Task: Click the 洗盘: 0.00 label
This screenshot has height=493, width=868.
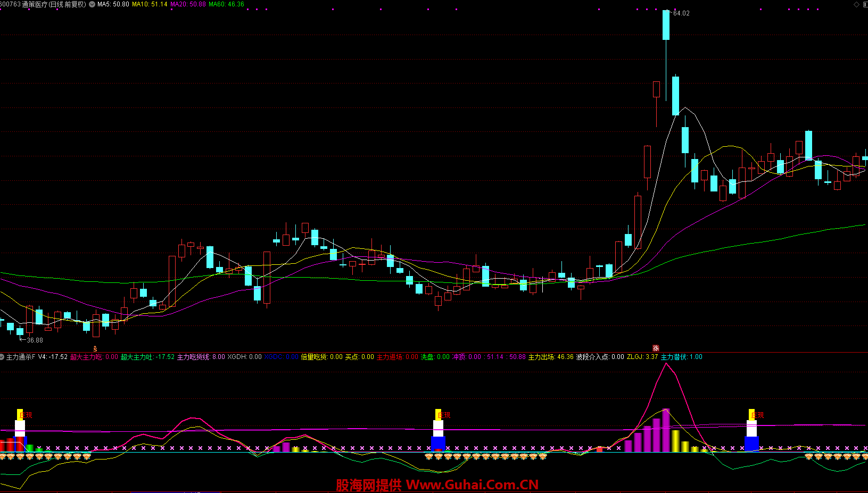Action: [435, 357]
